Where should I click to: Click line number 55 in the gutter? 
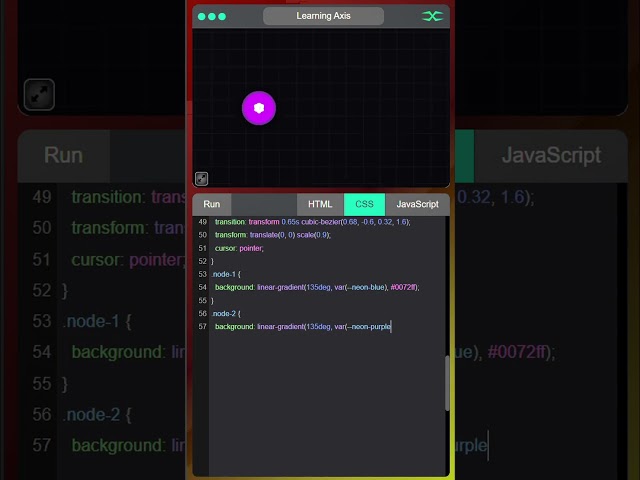pos(202,300)
